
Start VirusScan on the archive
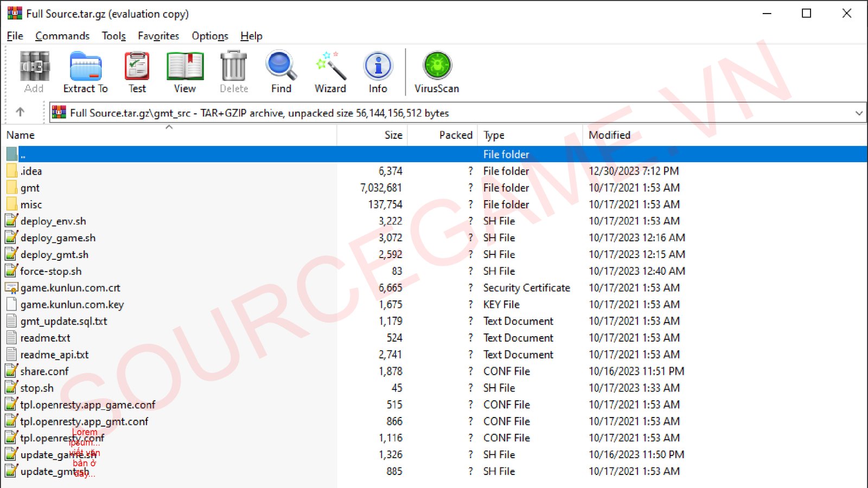tap(437, 72)
